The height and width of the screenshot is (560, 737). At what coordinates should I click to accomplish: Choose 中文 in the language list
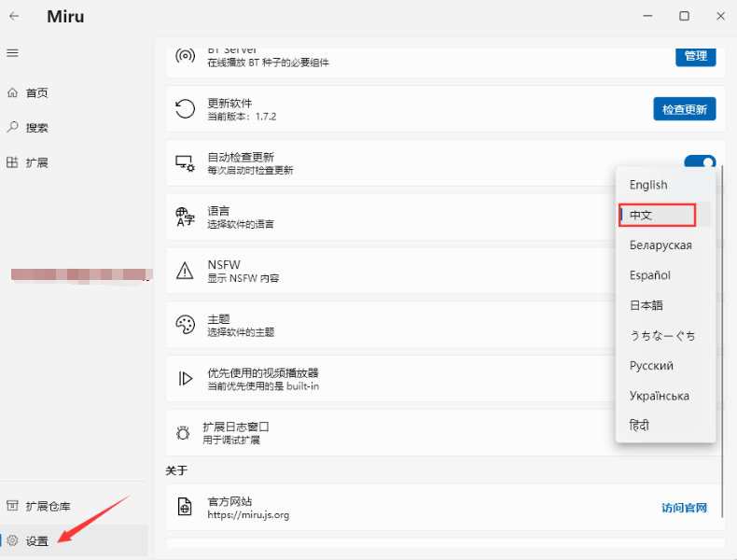pyautogui.click(x=657, y=215)
